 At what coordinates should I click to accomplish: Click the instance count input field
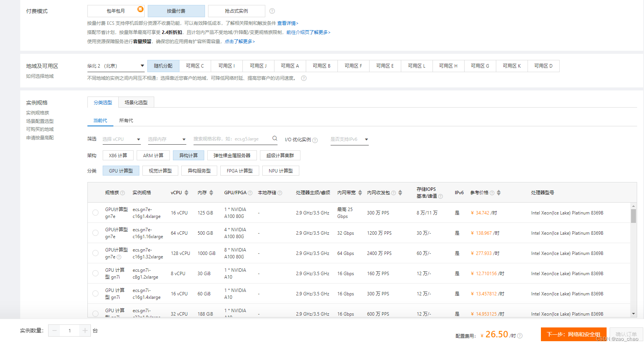[x=69, y=330]
